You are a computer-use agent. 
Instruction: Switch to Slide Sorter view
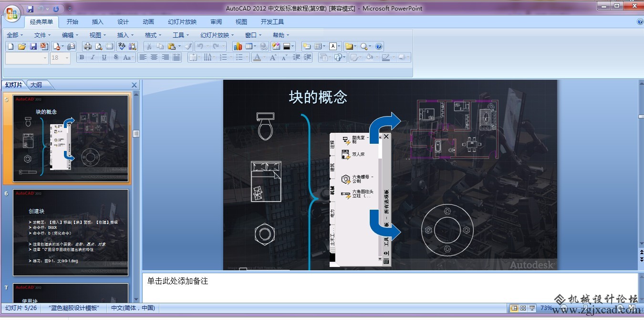(x=523, y=308)
